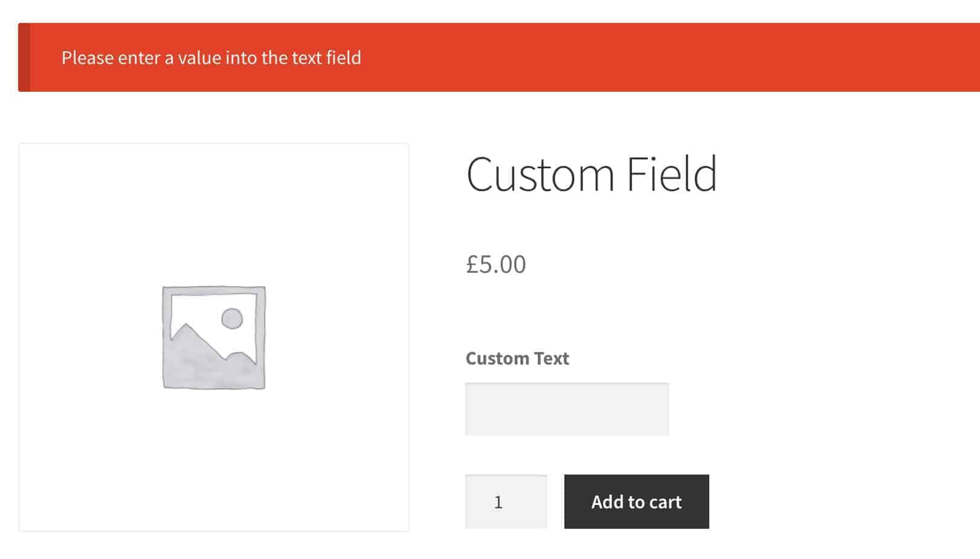Screen dimensions: 980x559
Task: Click the 'cart' word on dark button
Action: [x=665, y=502]
